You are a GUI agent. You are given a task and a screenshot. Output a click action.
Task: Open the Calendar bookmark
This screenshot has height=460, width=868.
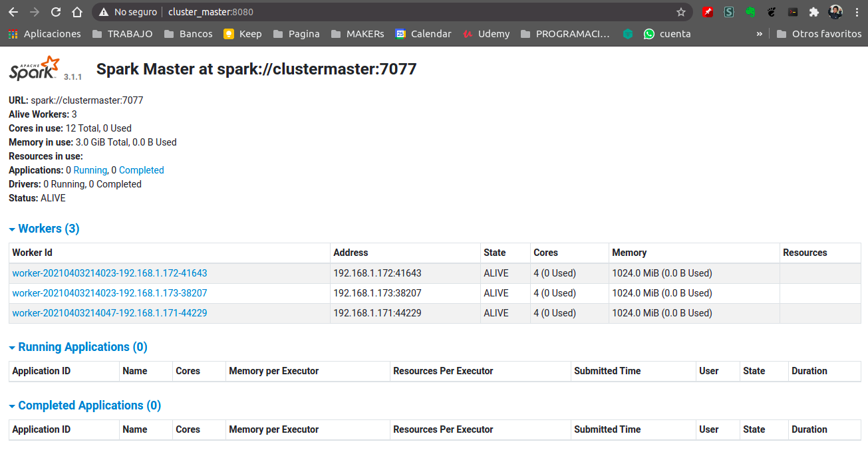423,34
